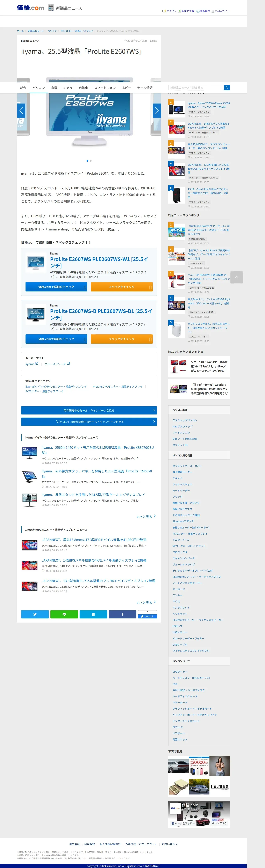This screenshot has height=868, width=265.
Task: Select パソコン navigation tab
Action: tap(38, 88)
